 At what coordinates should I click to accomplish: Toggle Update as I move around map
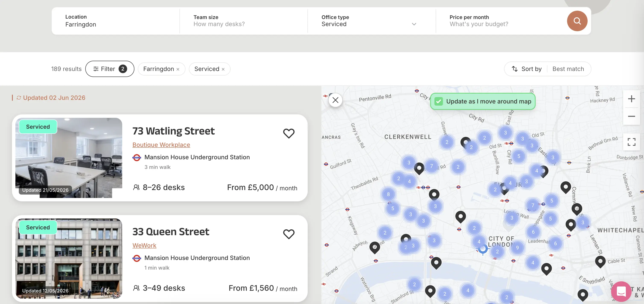click(x=482, y=101)
